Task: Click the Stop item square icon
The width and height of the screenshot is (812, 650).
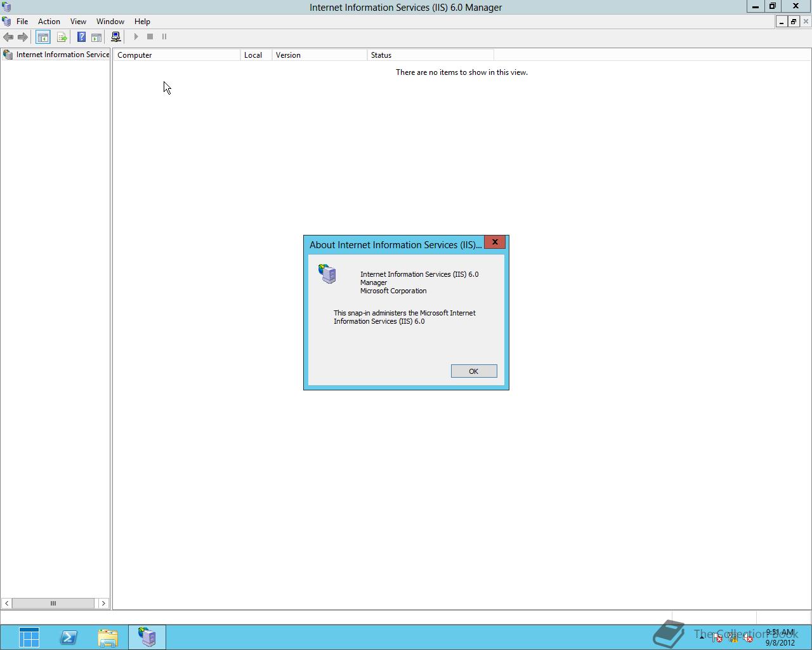Action: 150,37
